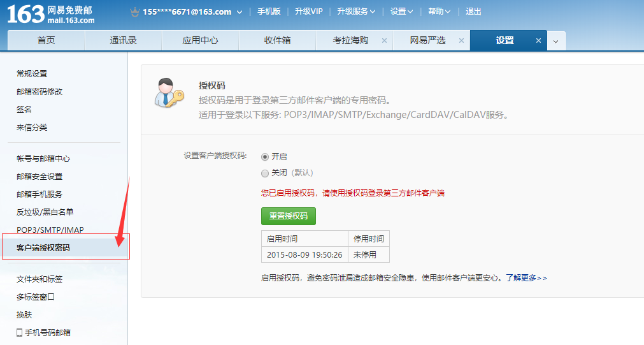The image size is (644, 345).
Task: Select the 开启 radio button
Action: [265, 157]
